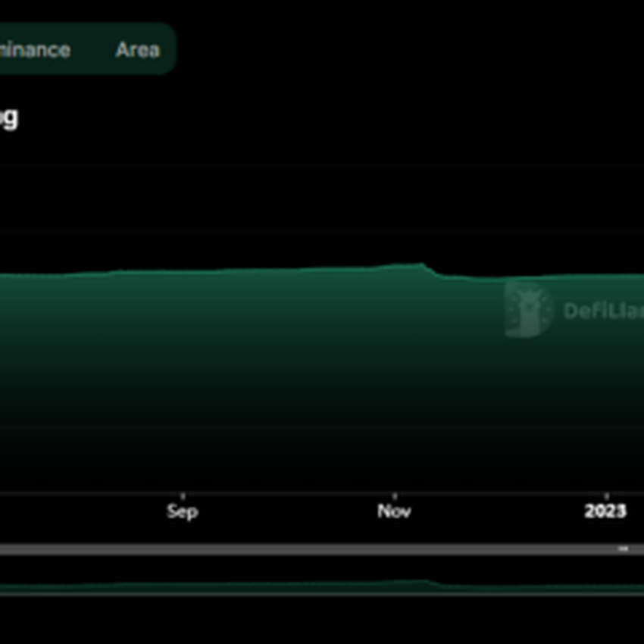Click the mini overview chart under the slider
This screenshot has width=644, height=644.
click(322, 587)
